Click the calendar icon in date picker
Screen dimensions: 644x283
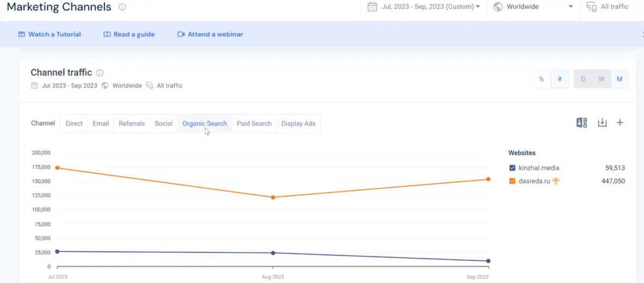pyautogui.click(x=372, y=7)
